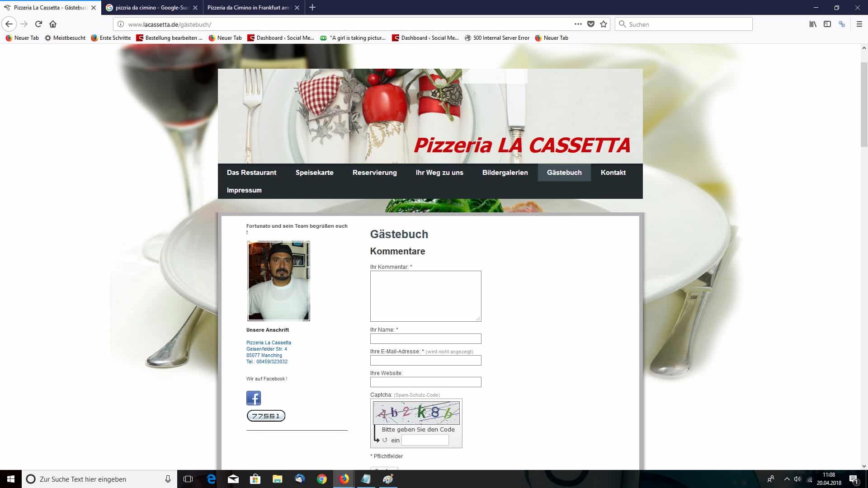Focus the Ihr Name input field
The height and width of the screenshot is (488, 868).
coord(425,338)
